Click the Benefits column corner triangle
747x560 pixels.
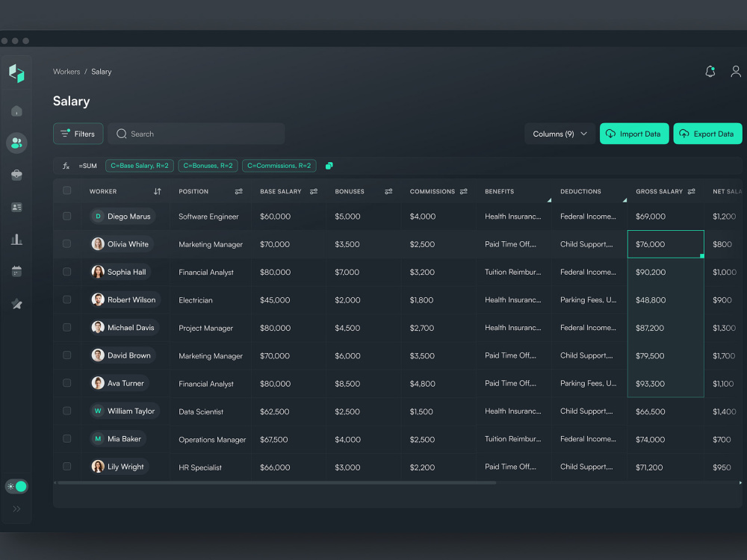click(x=549, y=200)
